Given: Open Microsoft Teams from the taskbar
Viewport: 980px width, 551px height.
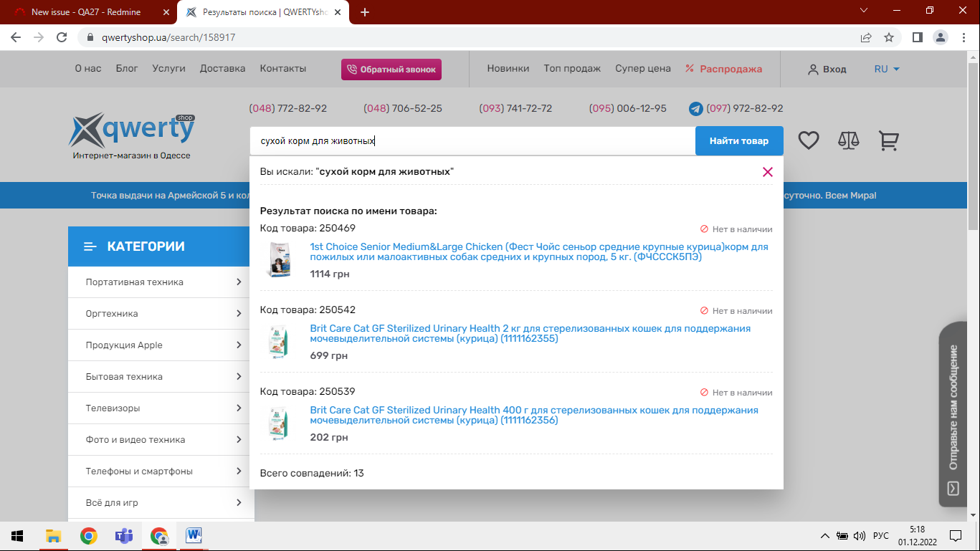Looking at the screenshot, I should coord(124,536).
